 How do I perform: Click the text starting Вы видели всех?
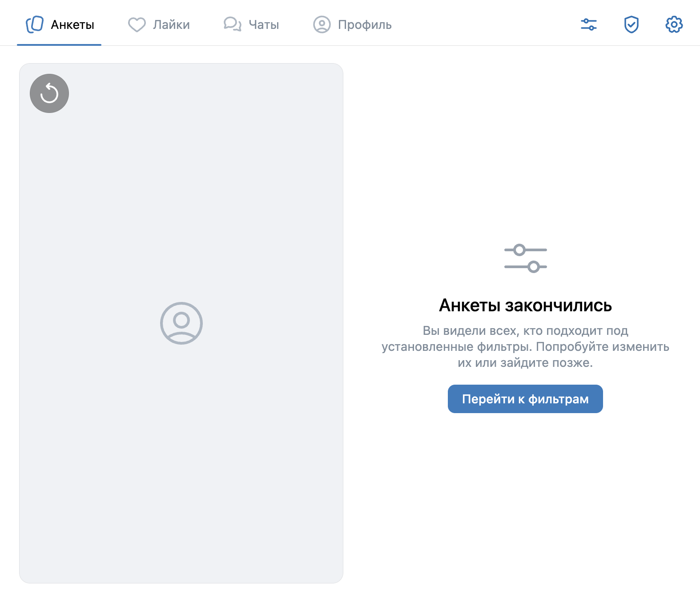tap(525, 346)
